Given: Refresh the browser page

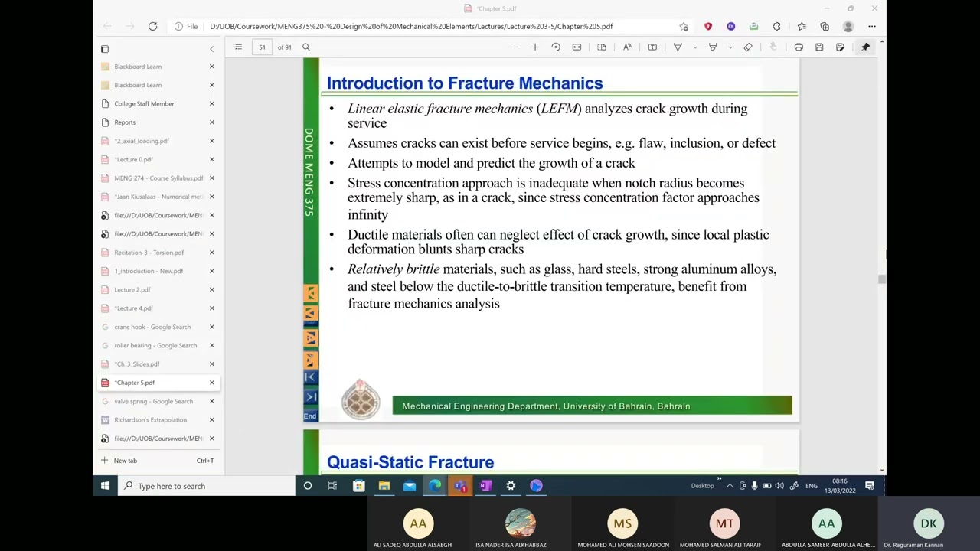Looking at the screenshot, I should click(x=152, y=26).
